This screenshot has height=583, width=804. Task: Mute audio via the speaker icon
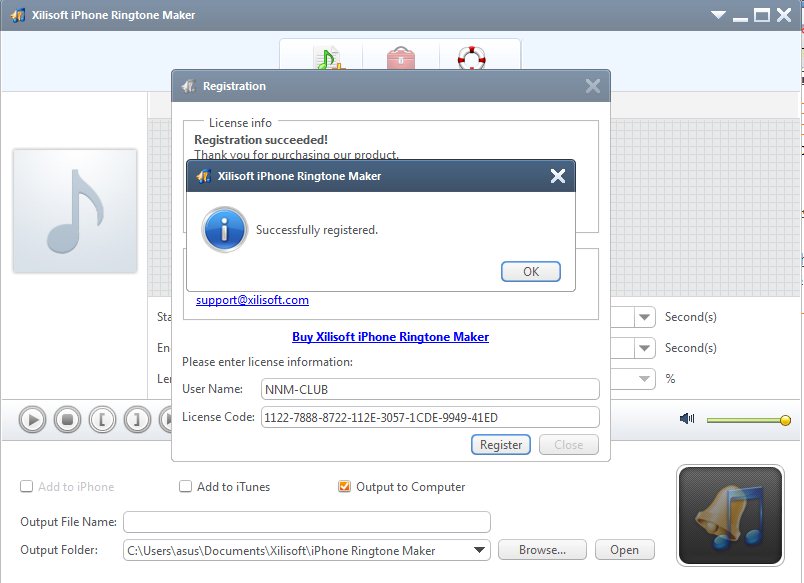pyautogui.click(x=687, y=420)
